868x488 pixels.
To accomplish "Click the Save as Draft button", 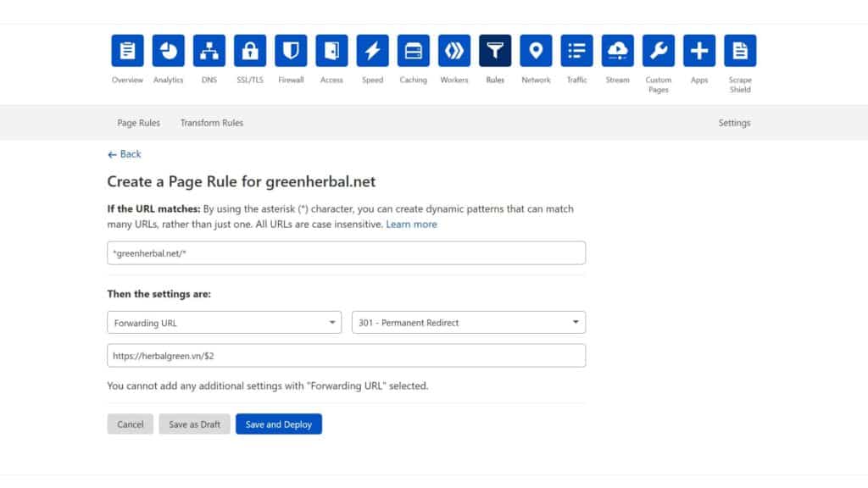I will coord(194,424).
